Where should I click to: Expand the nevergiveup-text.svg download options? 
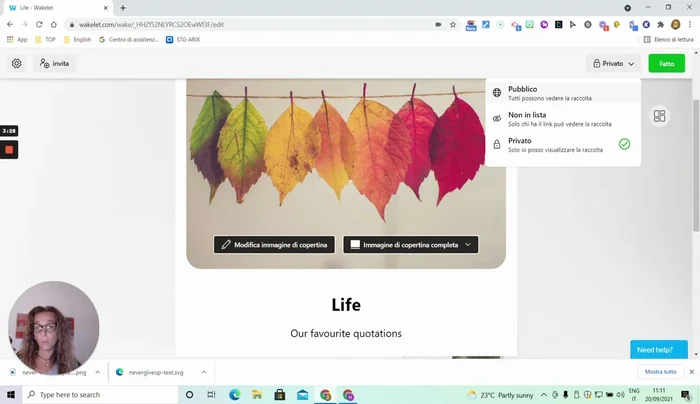pyautogui.click(x=204, y=371)
